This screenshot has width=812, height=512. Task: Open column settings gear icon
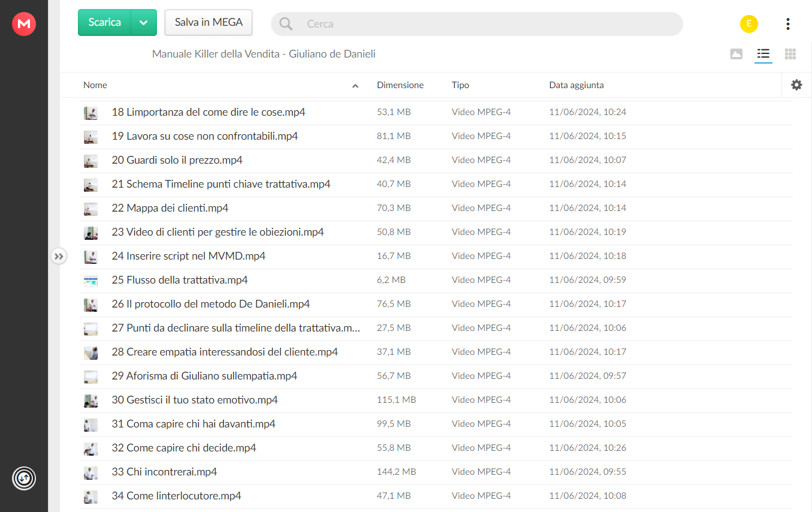(x=796, y=85)
